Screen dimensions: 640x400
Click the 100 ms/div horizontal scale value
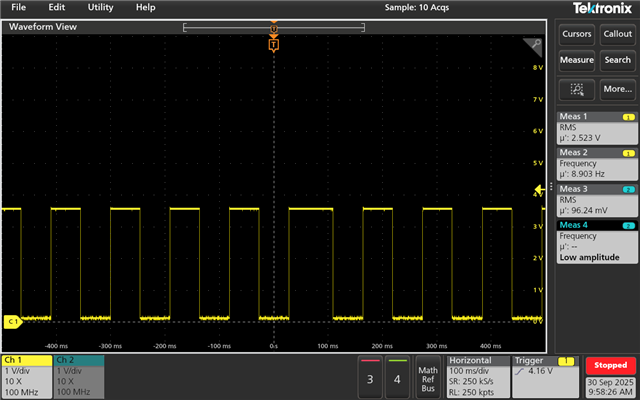coord(469,371)
